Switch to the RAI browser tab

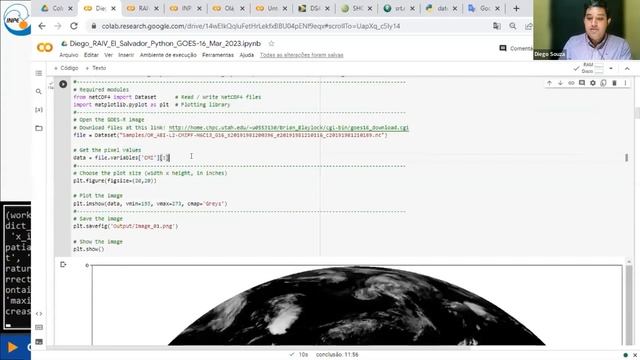click(x=143, y=8)
